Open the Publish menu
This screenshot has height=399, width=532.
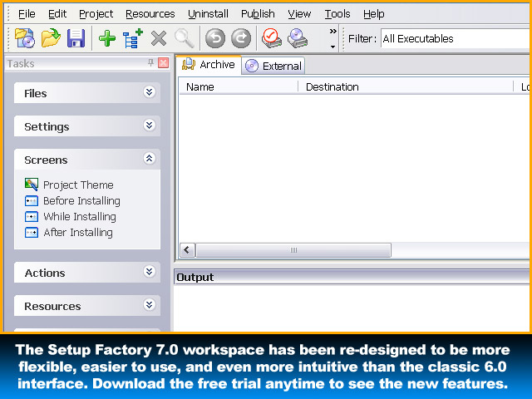(258, 14)
